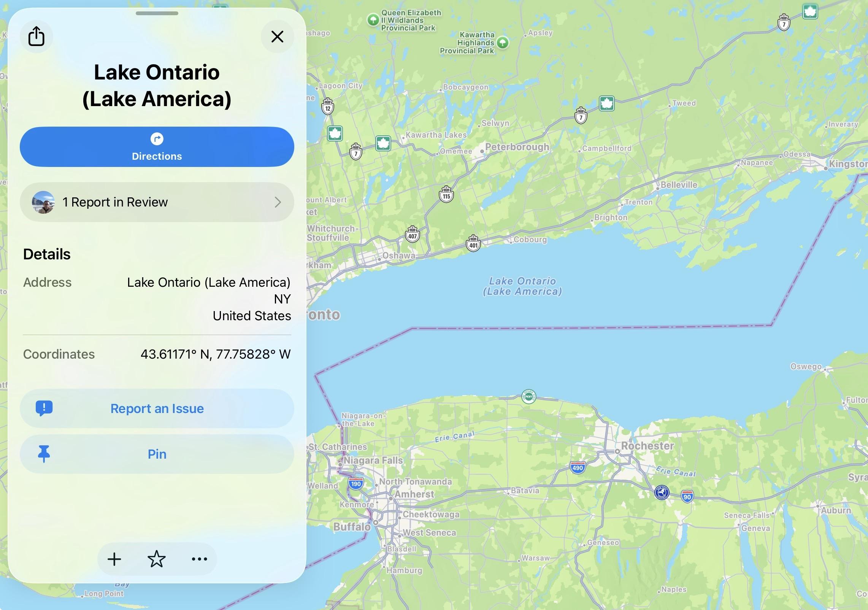Tap the Interstate 490 shield near Rochester
The image size is (868, 610).
coord(577,468)
